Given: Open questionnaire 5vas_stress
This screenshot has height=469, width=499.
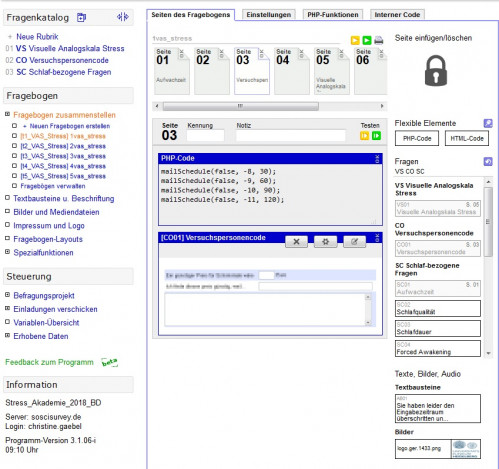Looking at the screenshot, I should click(x=63, y=176).
